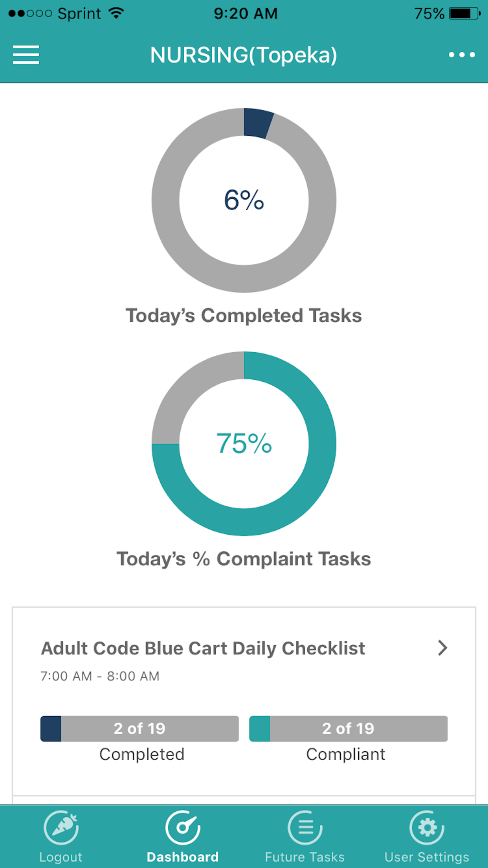Image resolution: width=488 pixels, height=868 pixels.
Task: Select the Future Tasks tab label
Action: 305,857
